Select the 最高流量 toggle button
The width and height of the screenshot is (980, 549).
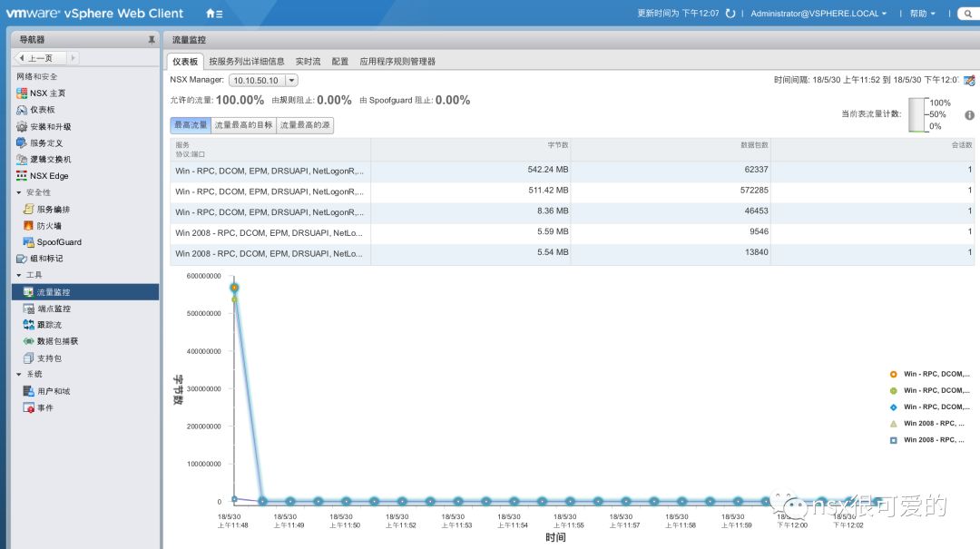click(x=191, y=125)
